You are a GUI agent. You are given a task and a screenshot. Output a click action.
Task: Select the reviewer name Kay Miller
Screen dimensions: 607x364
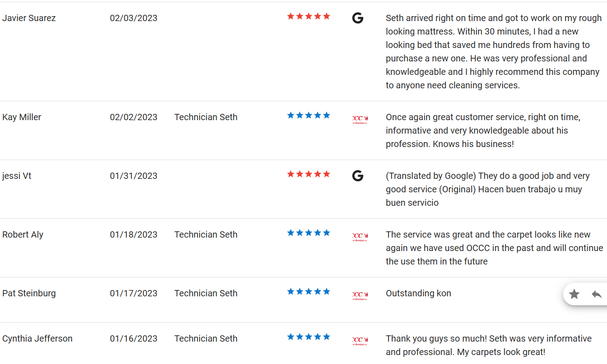tap(22, 117)
